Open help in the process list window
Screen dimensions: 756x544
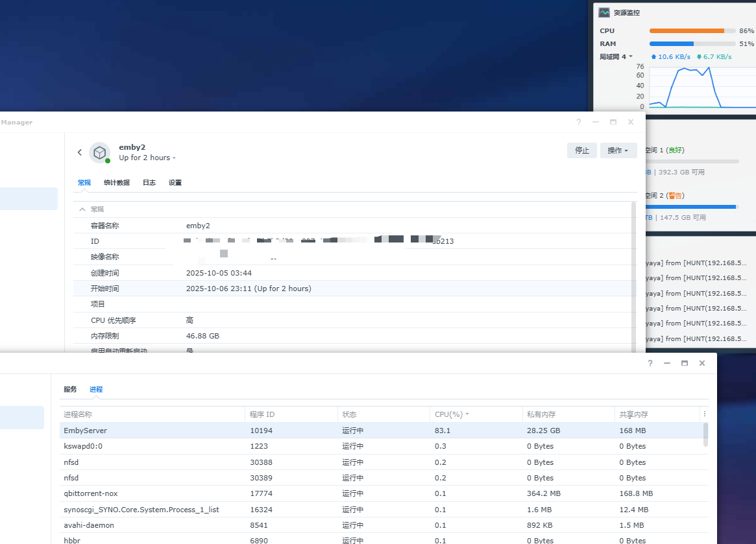[x=650, y=364]
